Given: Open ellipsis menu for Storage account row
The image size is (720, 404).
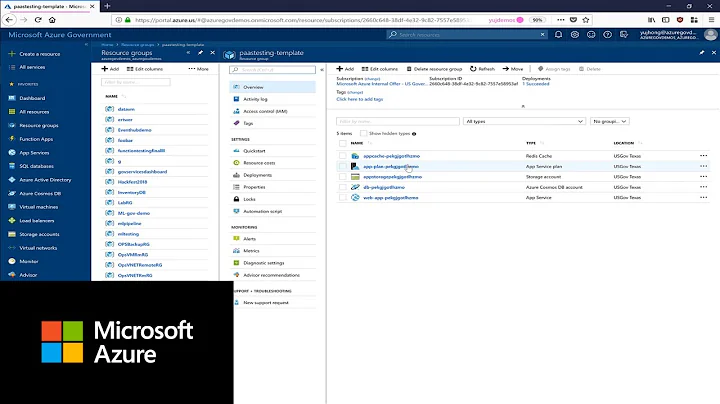Looking at the screenshot, I should tap(703, 177).
